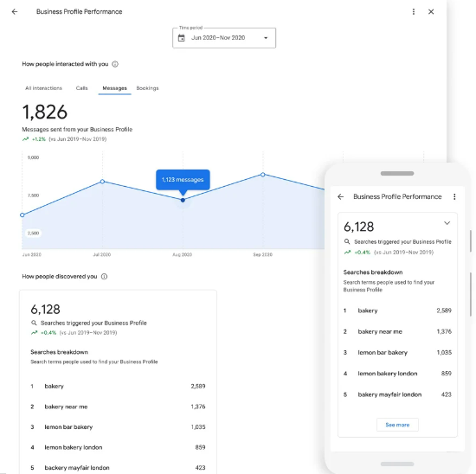Switch to the All interactions tab

pos(43,88)
